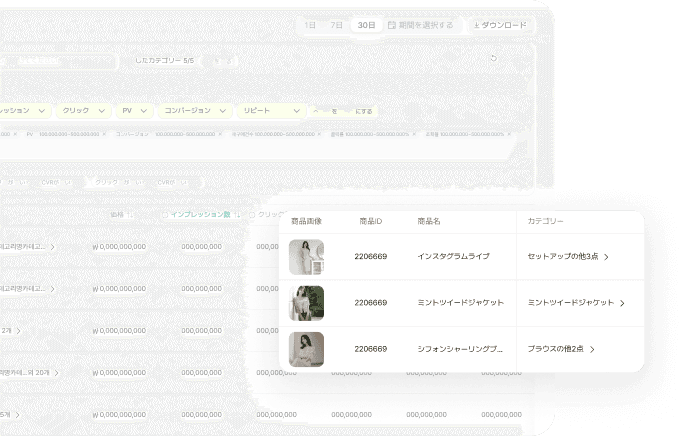Click the 2206669 ID in the シフォンシャーリング row
Screen dimensions: 681x436
(x=370, y=349)
